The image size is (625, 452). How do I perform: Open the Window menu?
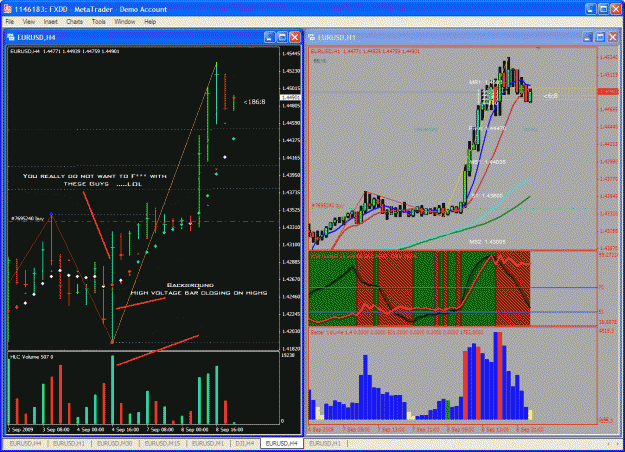click(x=125, y=22)
